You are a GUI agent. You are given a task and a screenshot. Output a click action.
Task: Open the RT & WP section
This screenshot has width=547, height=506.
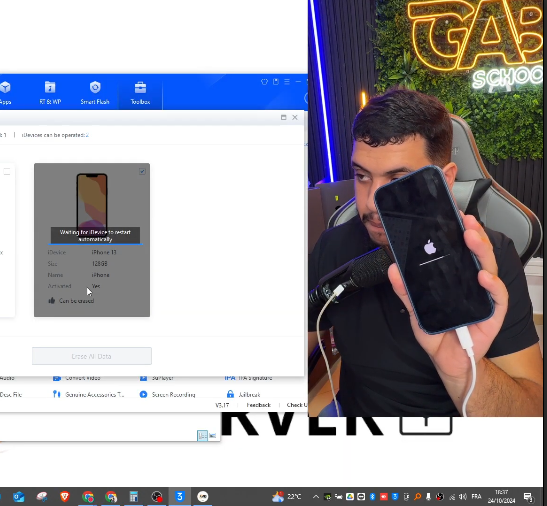click(50, 93)
